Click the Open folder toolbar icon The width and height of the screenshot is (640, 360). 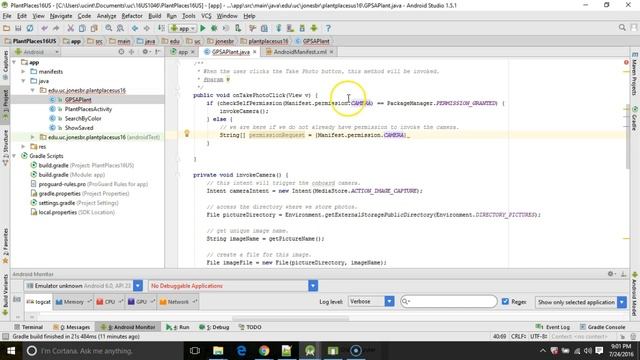(6, 28)
